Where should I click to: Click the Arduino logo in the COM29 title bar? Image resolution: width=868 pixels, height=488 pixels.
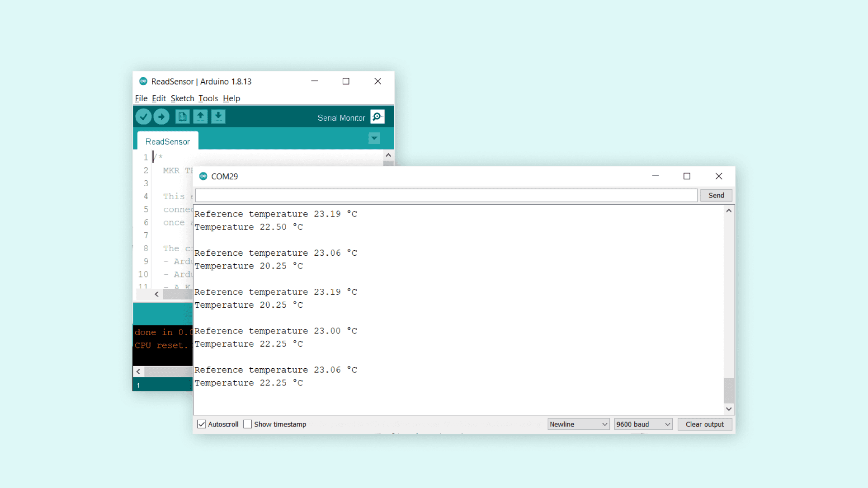203,176
